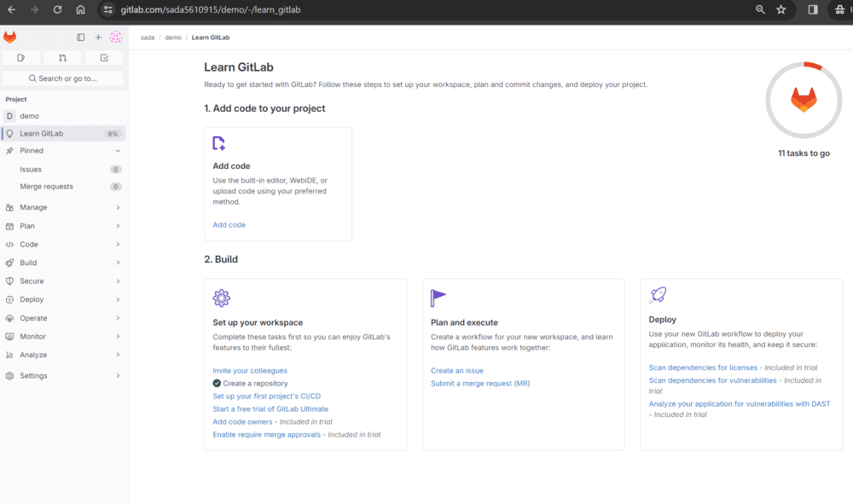The image size is (853, 504).
Task: Click the gear icon on workspace card
Action: pyautogui.click(x=222, y=298)
